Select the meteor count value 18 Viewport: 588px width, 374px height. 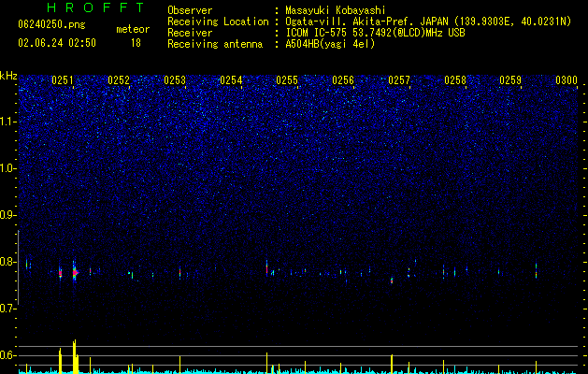pos(136,43)
